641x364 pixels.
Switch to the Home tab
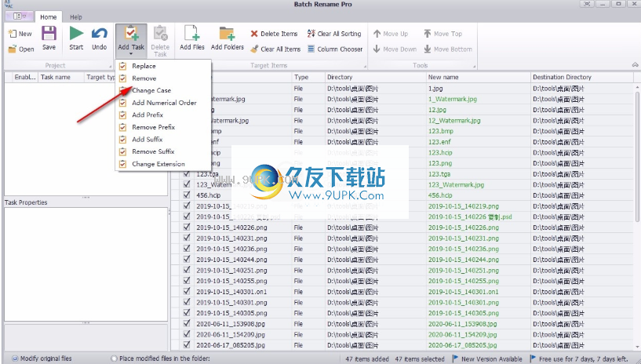click(48, 16)
